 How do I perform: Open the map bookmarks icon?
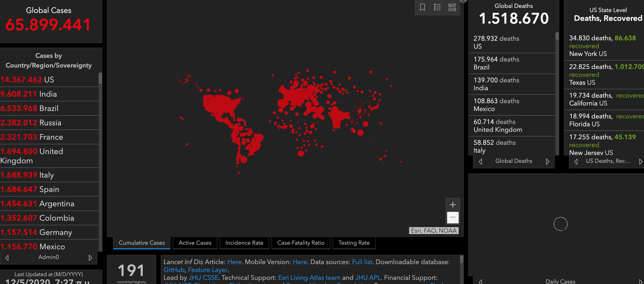coord(422,7)
